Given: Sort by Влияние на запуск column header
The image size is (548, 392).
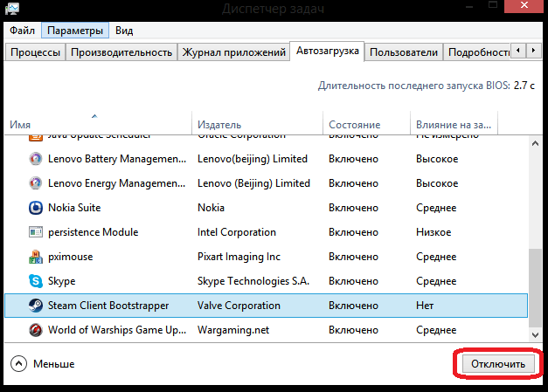Looking at the screenshot, I should pyautogui.click(x=454, y=125).
